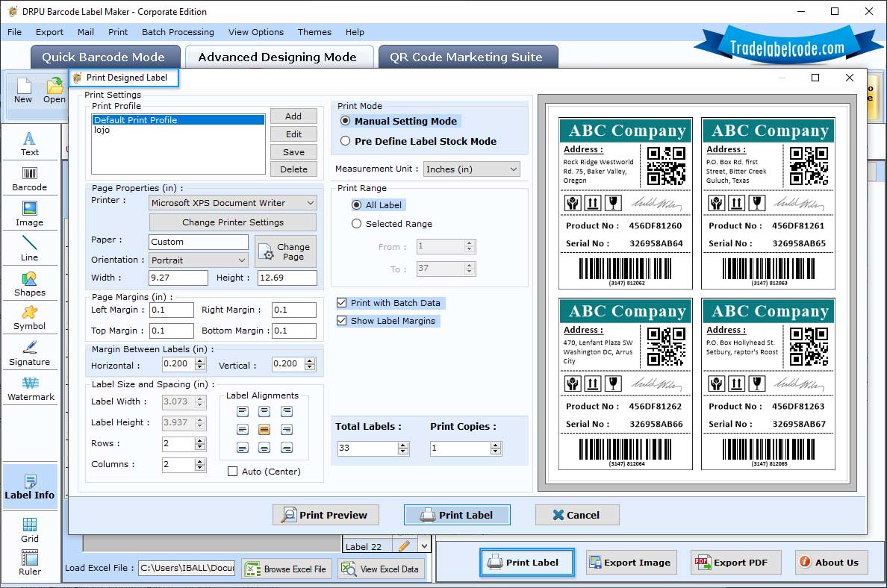Screen dimensions: 887x588
Task: Align label top-center
Action: [x=264, y=411]
